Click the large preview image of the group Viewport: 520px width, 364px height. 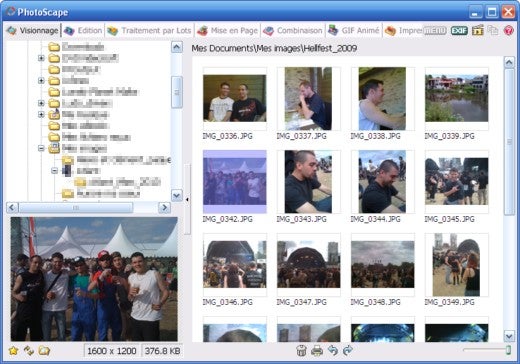coord(94,279)
